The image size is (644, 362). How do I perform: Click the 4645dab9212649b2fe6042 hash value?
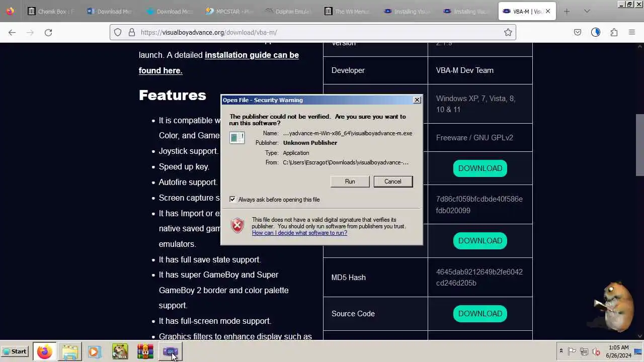[479, 272]
